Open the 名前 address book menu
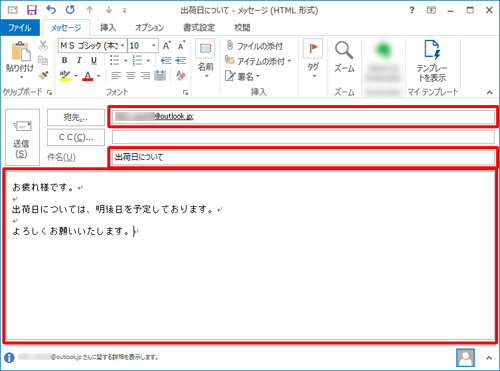The width and height of the screenshot is (500, 371). pyautogui.click(x=205, y=59)
